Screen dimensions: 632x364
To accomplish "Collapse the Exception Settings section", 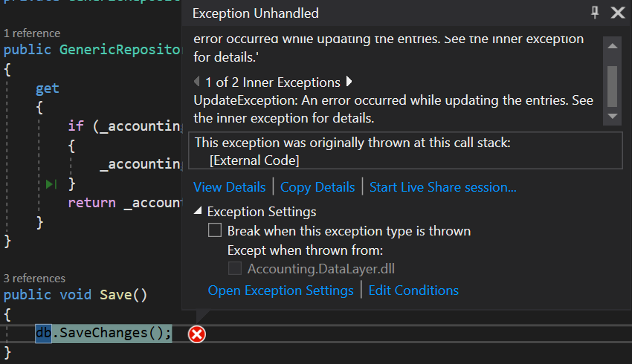I will point(198,212).
